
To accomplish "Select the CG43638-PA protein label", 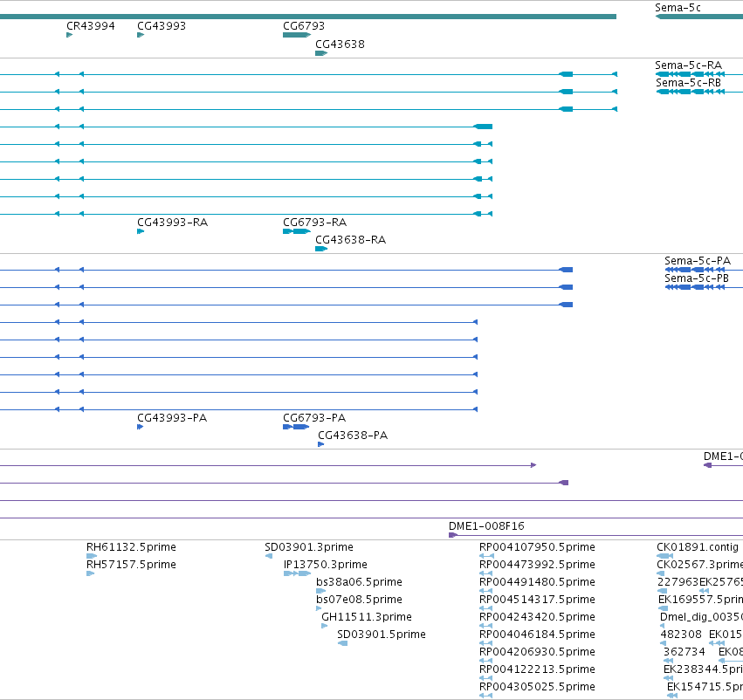I will click(x=353, y=436).
